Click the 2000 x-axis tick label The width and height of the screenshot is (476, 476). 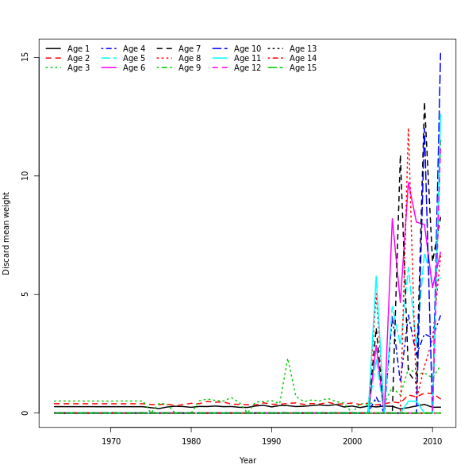click(352, 440)
